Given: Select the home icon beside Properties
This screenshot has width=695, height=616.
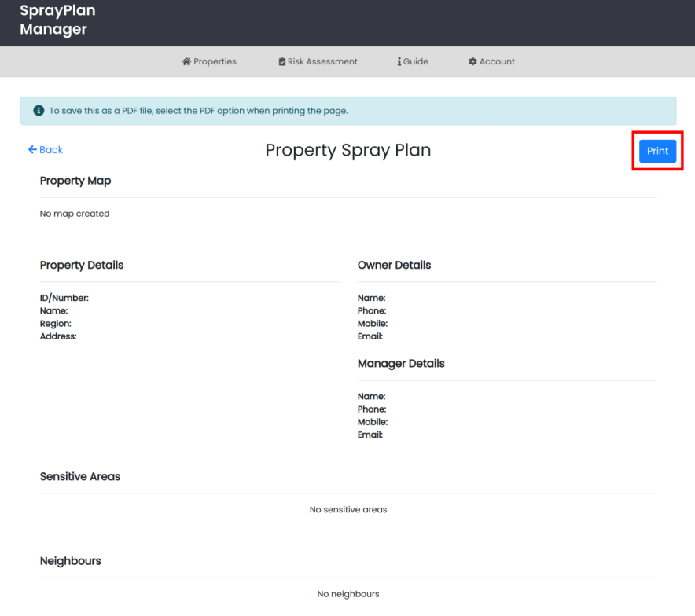Looking at the screenshot, I should (x=186, y=61).
